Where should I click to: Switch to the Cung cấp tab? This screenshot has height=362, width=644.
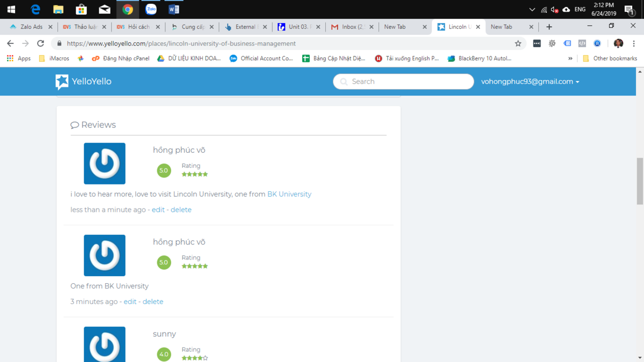(x=192, y=27)
